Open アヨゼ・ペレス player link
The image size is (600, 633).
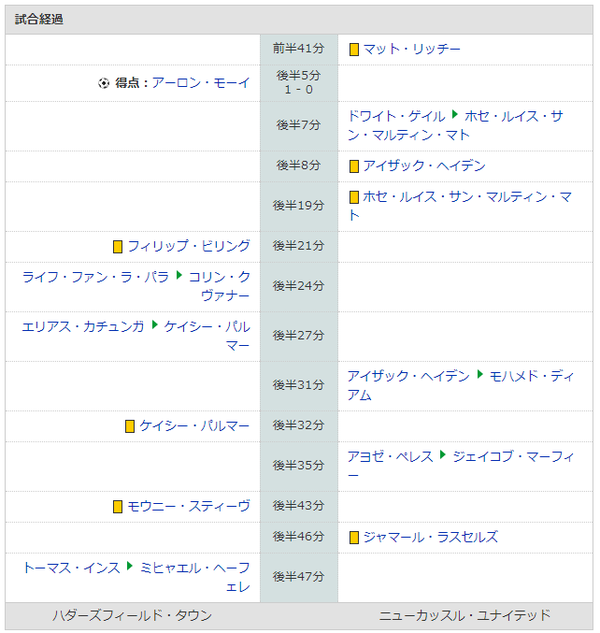(x=390, y=457)
